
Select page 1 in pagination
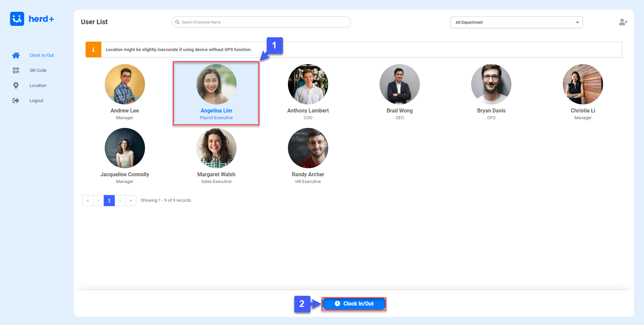pos(109,200)
